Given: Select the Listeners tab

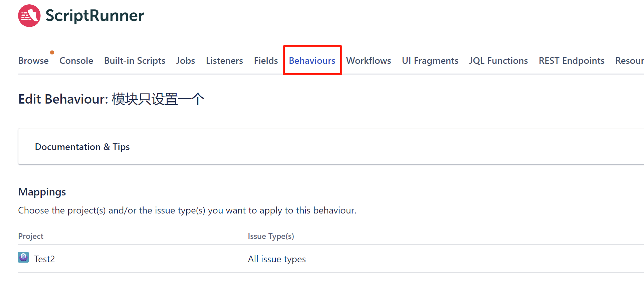Looking at the screenshot, I should coord(224,61).
